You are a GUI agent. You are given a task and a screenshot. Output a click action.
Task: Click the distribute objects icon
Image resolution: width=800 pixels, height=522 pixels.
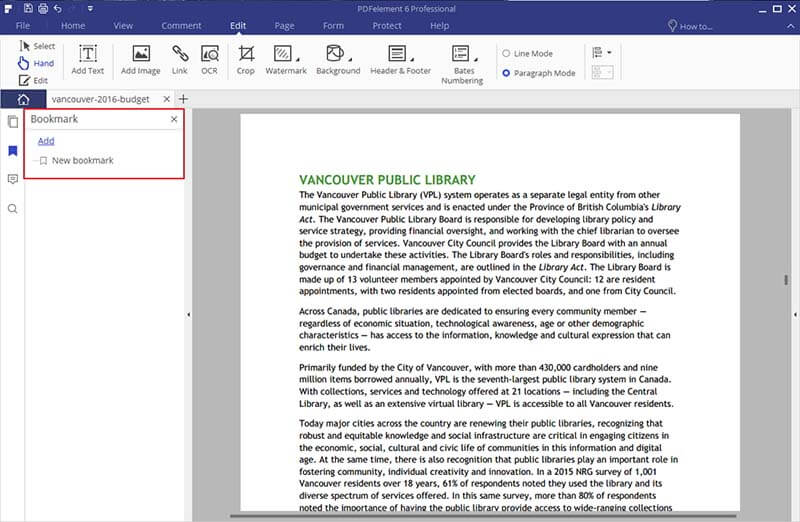[602, 72]
